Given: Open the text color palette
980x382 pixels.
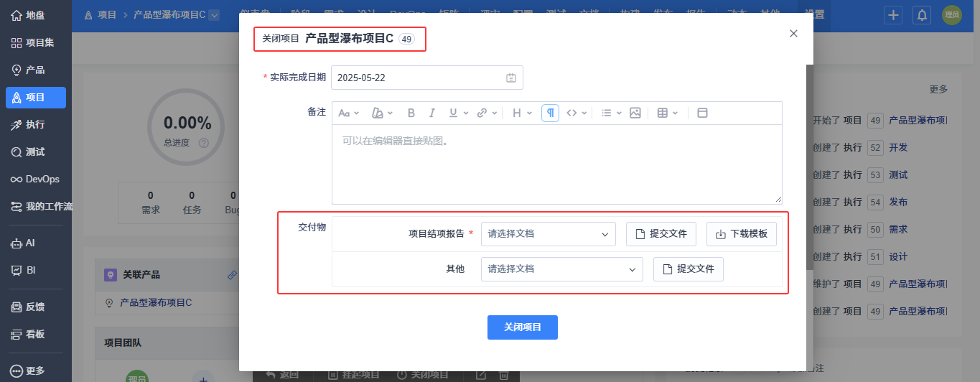Looking at the screenshot, I should coord(383,113).
